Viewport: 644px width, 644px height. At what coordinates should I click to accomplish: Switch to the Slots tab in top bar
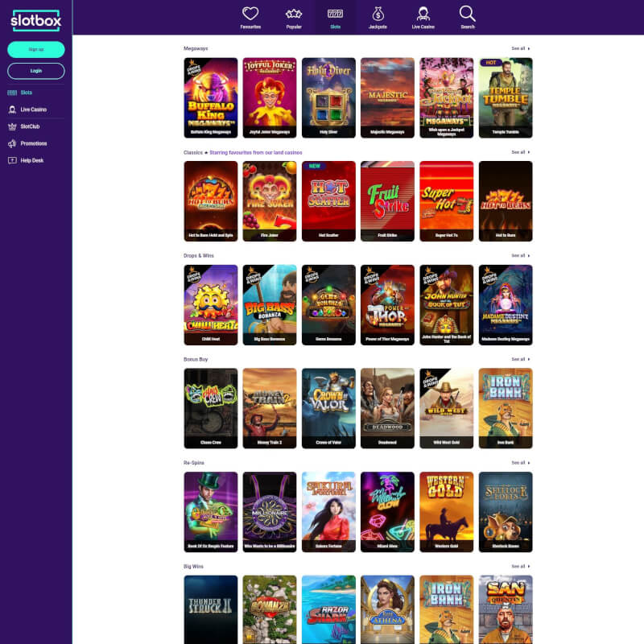tap(336, 17)
